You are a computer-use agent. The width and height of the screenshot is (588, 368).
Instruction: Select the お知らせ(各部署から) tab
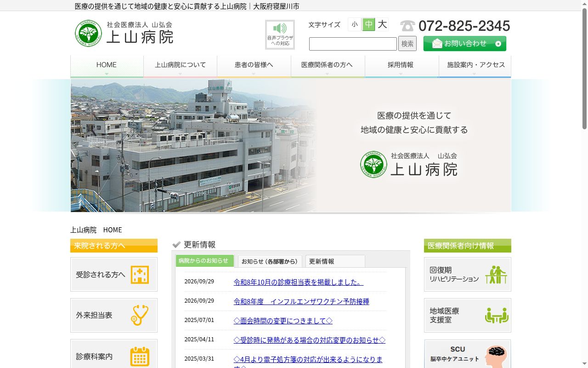(x=270, y=261)
